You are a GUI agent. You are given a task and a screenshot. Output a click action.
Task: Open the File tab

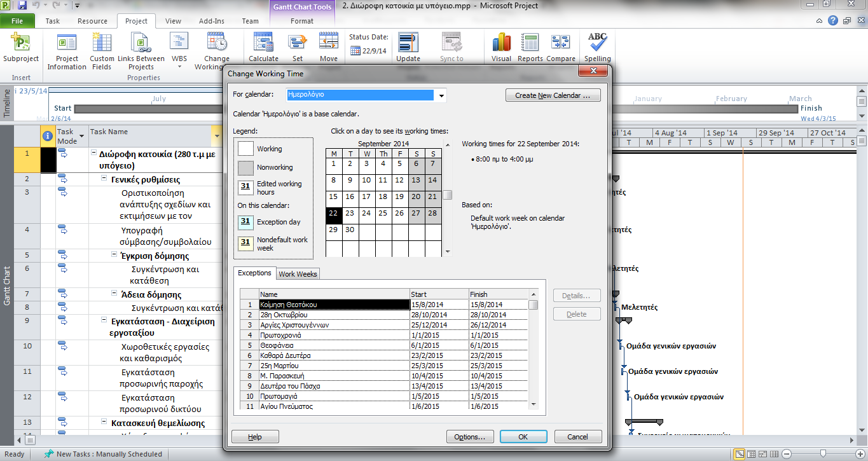[17, 21]
